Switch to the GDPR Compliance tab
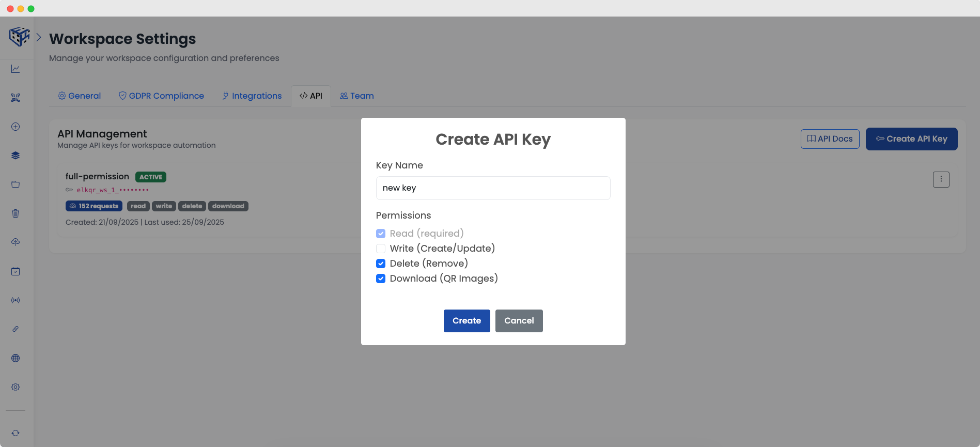Viewport: 980px width, 447px height. click(161, 96)
